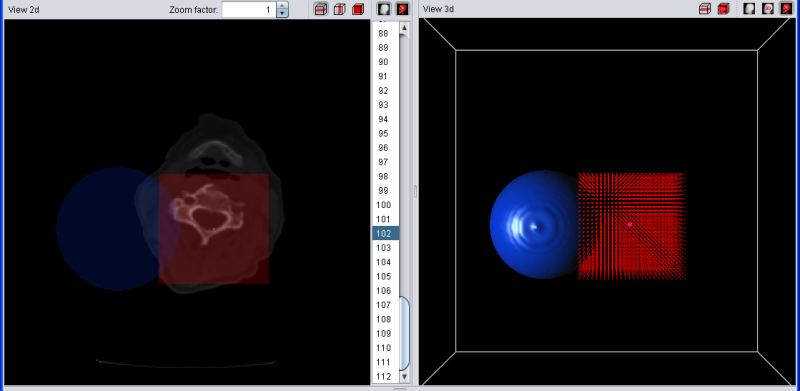
Task: Click the head with 3D label icon
Action: 768,9
